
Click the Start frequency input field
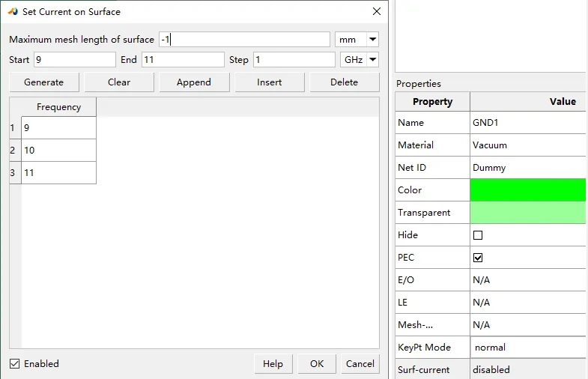click(74, 60)
